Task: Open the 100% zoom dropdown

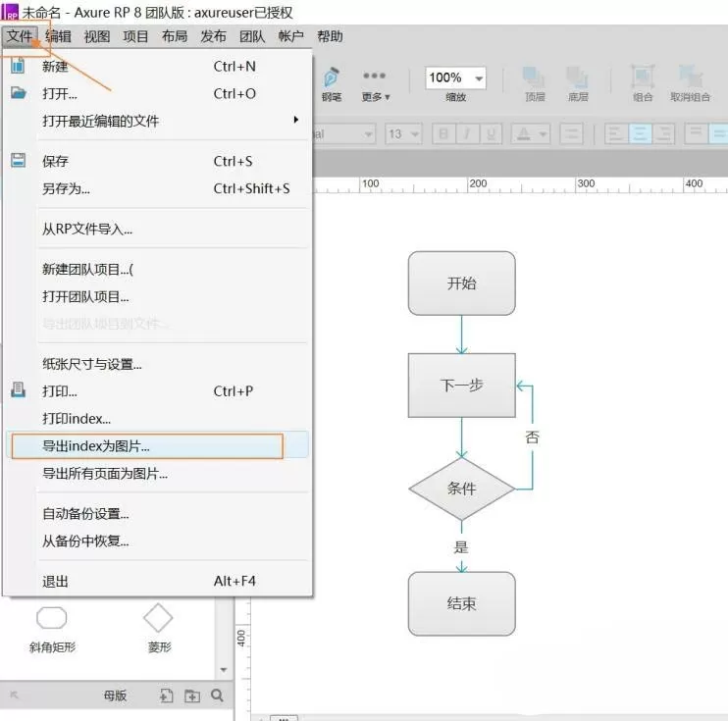Action: pyautogui.click(x=479, y=78)
